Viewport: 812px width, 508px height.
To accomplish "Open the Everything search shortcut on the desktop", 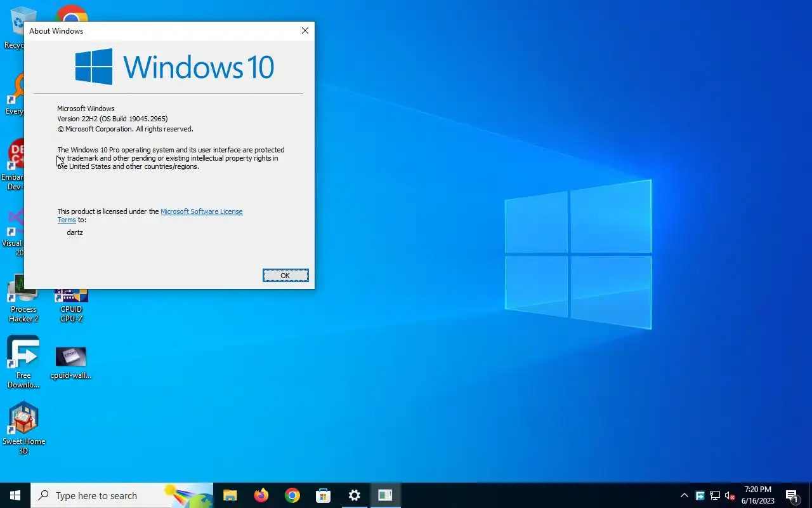I will pyautogui.click(x=14, y=94).
